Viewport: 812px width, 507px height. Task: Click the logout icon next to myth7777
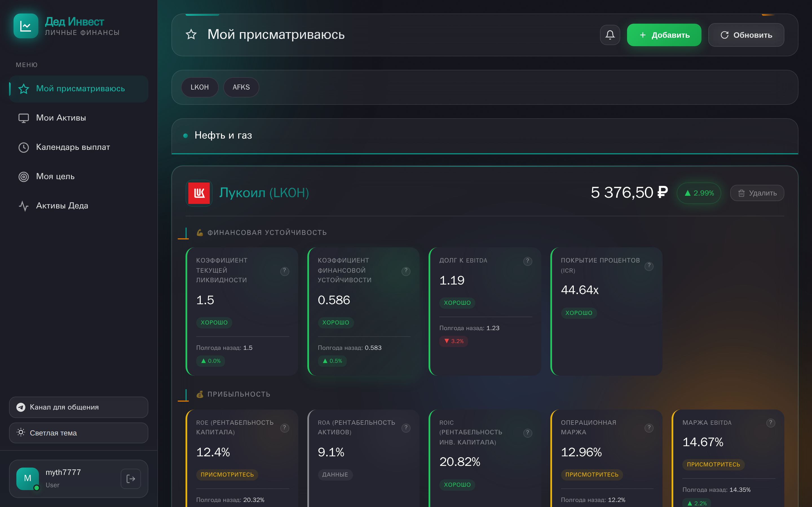click(x=131, y=479)
